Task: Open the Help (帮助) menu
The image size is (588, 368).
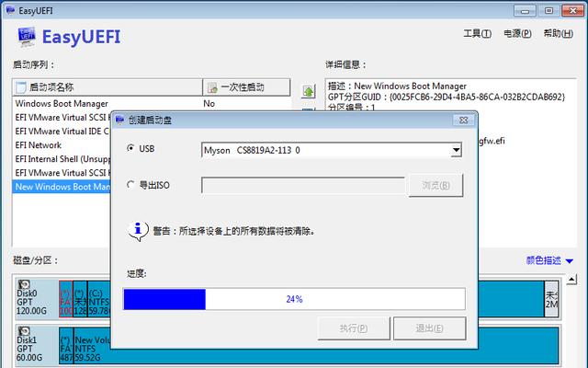Action: point(558,33)
